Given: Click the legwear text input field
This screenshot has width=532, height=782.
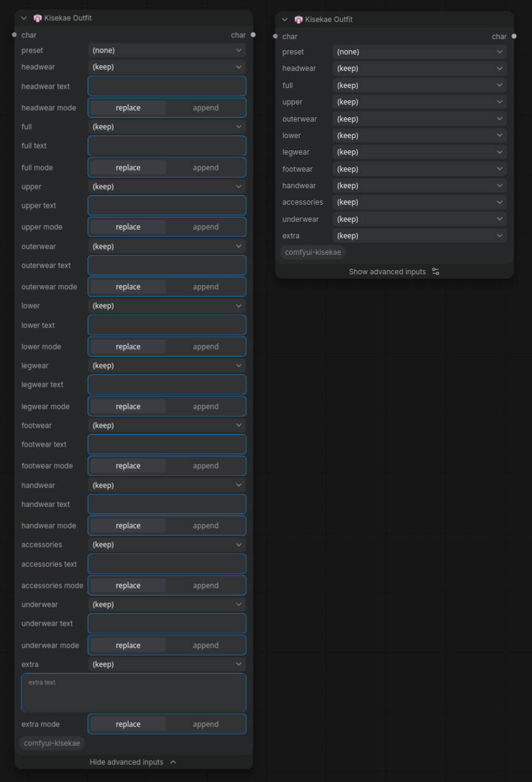Looking at the screenshot, I should [x=167, y=384].
